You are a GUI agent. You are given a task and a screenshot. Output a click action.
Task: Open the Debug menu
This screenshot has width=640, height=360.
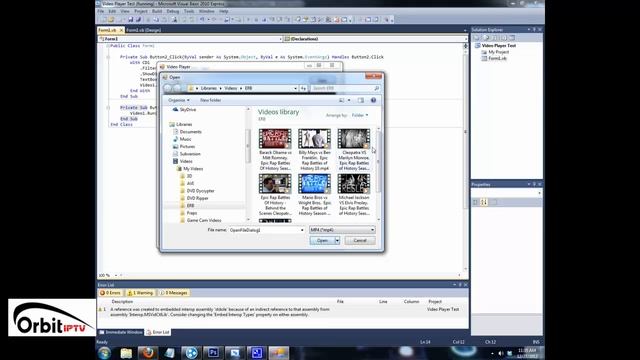pos(173,11)
